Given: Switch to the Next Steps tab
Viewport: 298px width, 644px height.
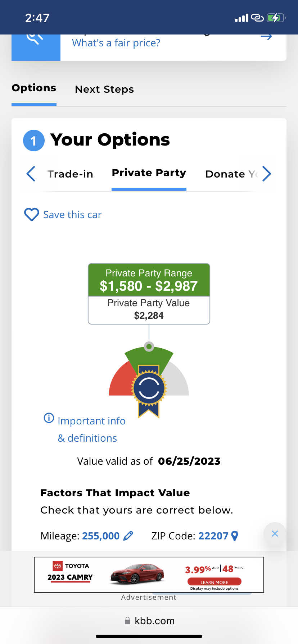Looking at the screenshot, I should (x=104, y=89).
